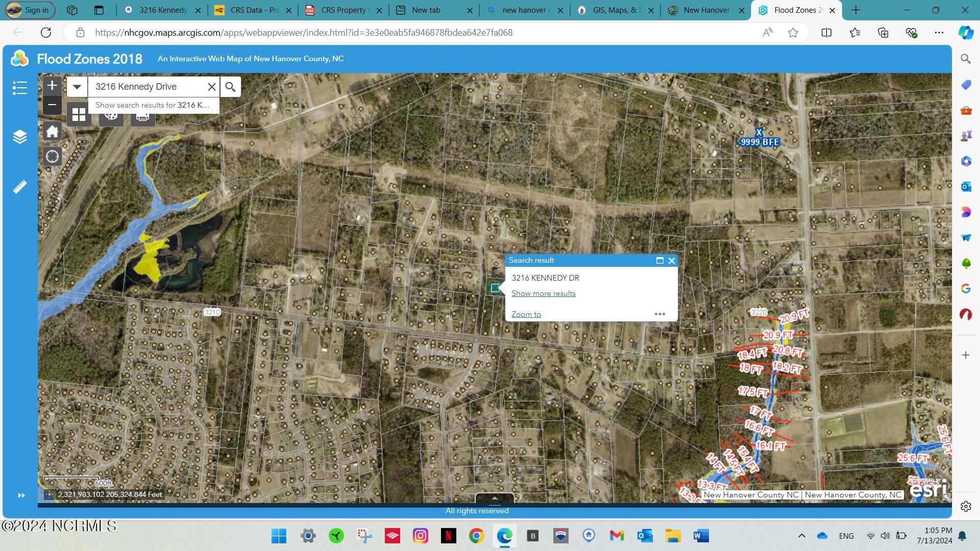Toggle Read aloud in address bar
The height and width of the screenshot is (551, 980).
click(767, 33)
